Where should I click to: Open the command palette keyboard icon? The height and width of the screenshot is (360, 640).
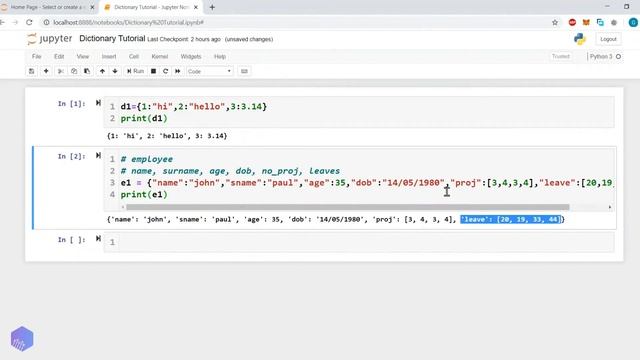click(x=244, y=71)
